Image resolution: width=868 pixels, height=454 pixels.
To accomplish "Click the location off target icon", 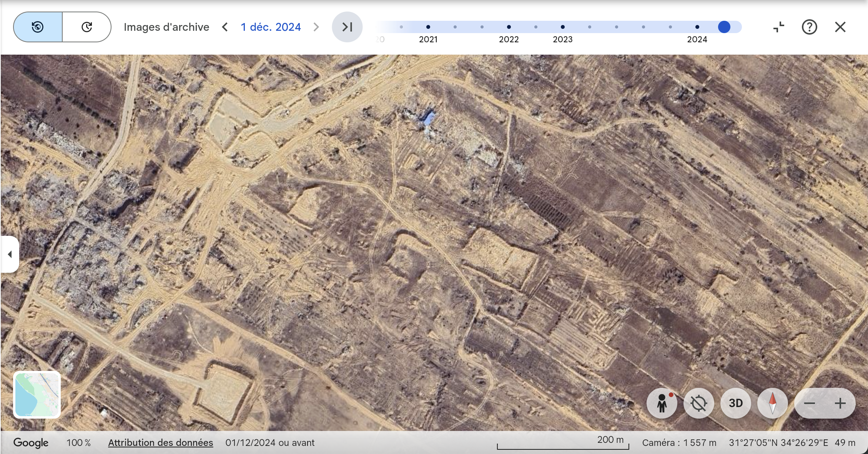I will tap(698, 403).
